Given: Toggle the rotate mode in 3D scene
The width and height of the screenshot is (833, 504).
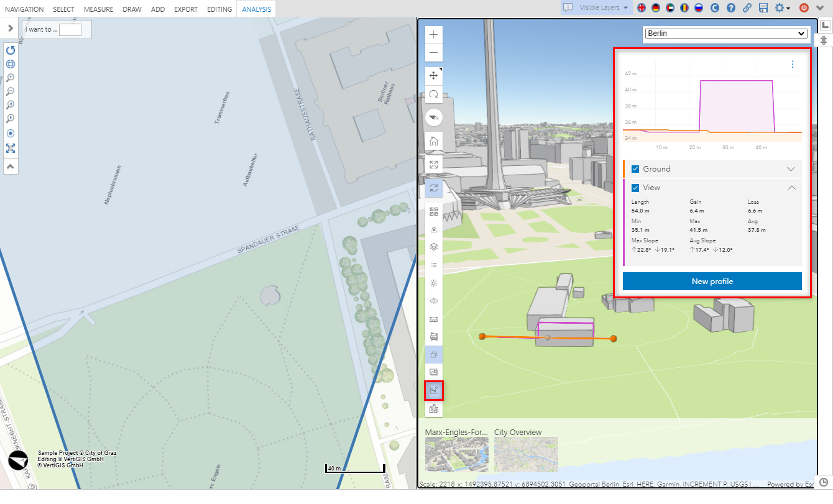Looking at the screenshot, I should 433,94.
